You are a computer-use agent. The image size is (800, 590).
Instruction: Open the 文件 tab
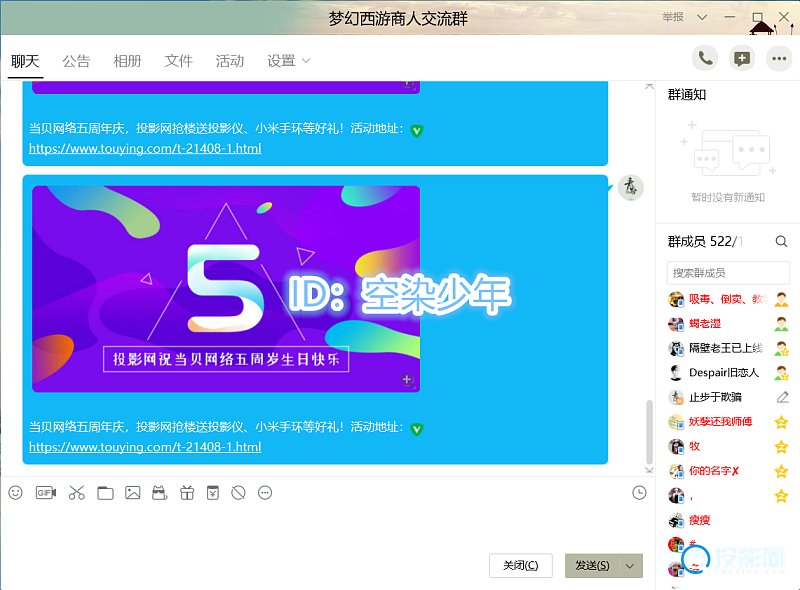click(178, 61)
